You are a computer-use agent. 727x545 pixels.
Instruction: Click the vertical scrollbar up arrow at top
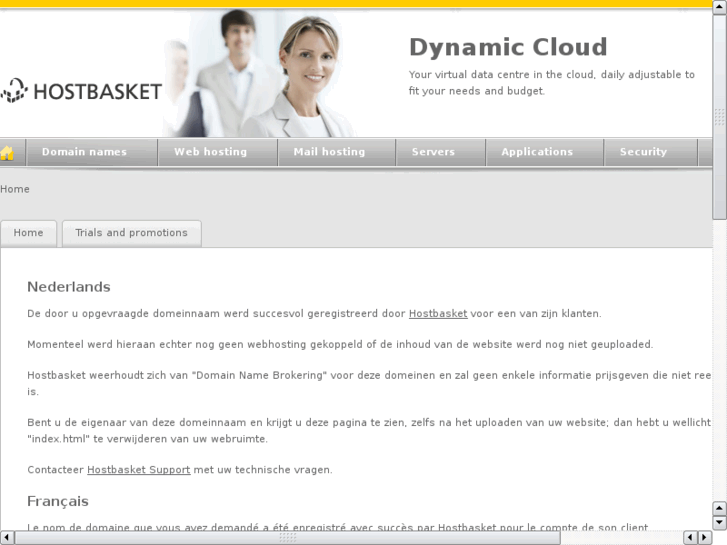point(720,7)
